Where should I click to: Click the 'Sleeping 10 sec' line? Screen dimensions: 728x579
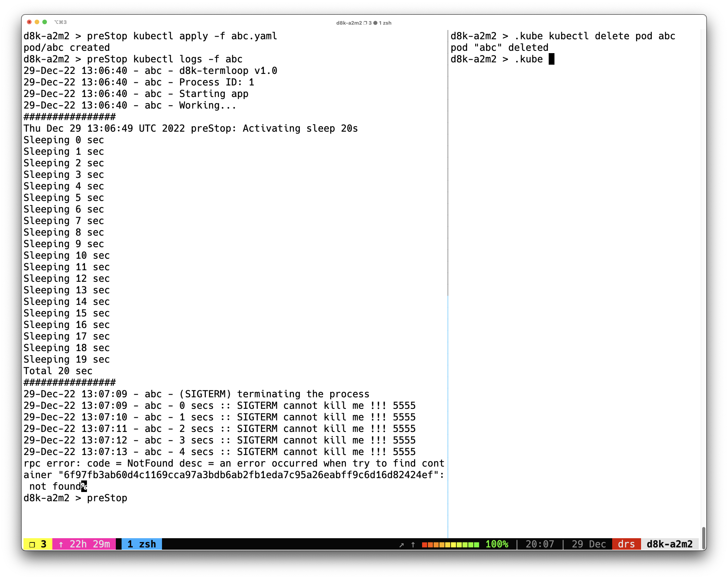point(67,255)
